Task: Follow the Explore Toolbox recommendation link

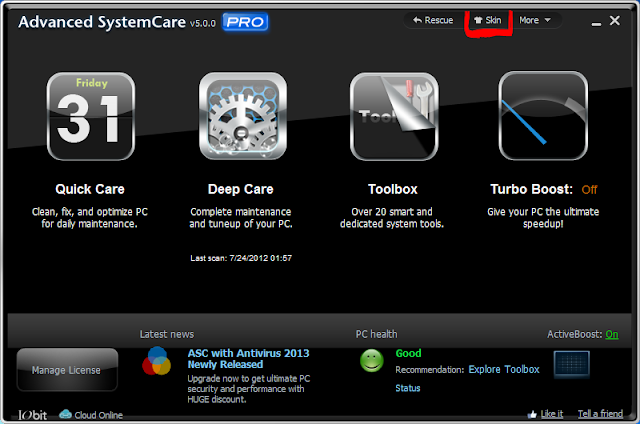Action: point(504,369)
